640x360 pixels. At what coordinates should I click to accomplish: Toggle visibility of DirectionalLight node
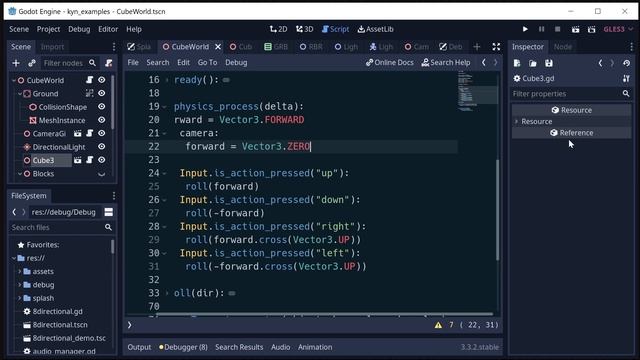(x=102, y=147)
